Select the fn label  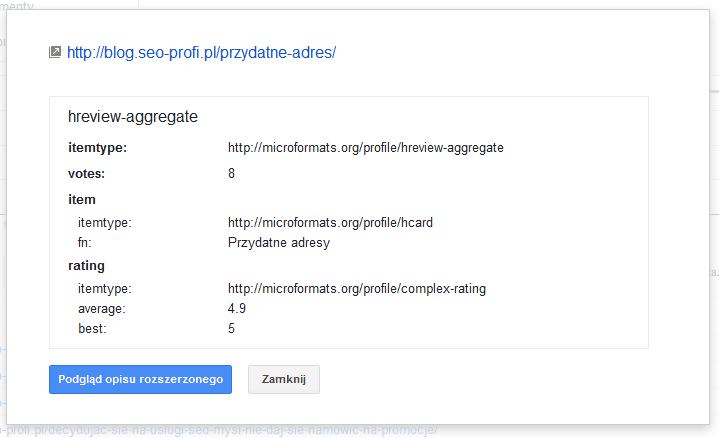click(85, 242)
